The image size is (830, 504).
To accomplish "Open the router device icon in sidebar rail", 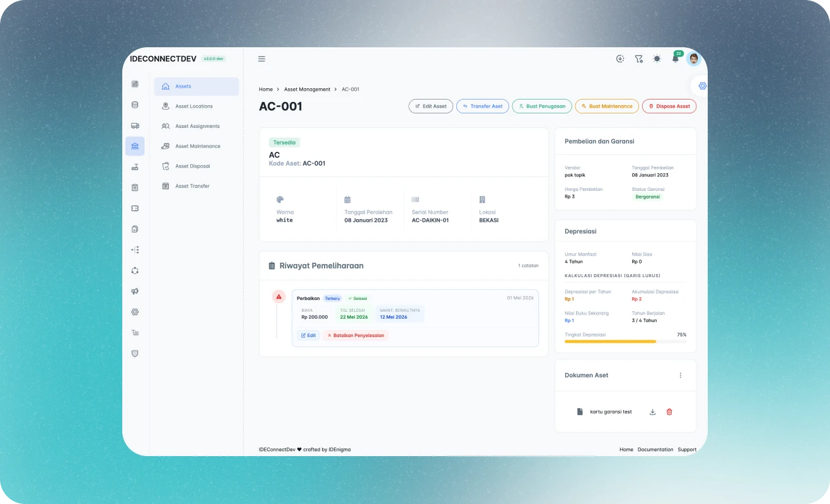I will tap(135, 167).
